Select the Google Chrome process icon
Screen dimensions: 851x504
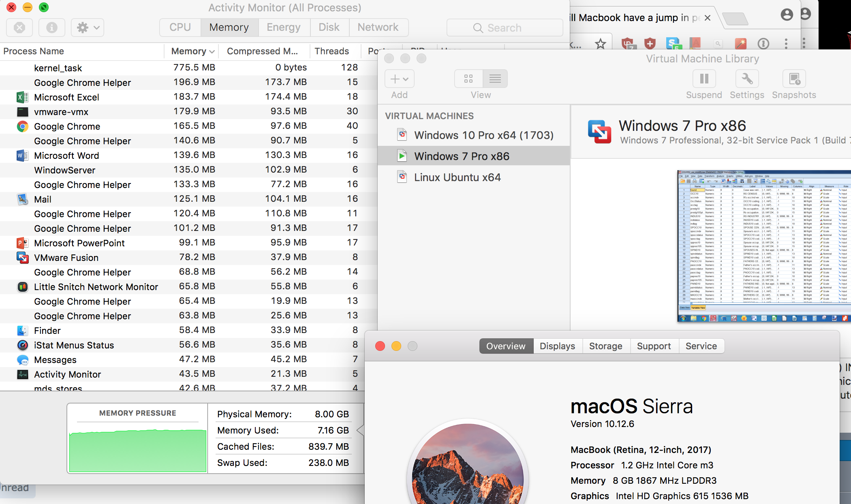(x=22, y=126)
